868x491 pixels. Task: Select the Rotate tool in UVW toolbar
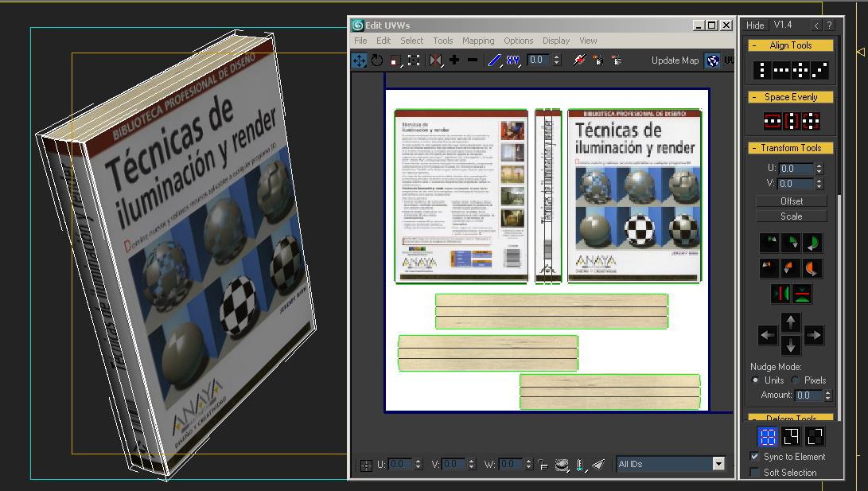377,60
